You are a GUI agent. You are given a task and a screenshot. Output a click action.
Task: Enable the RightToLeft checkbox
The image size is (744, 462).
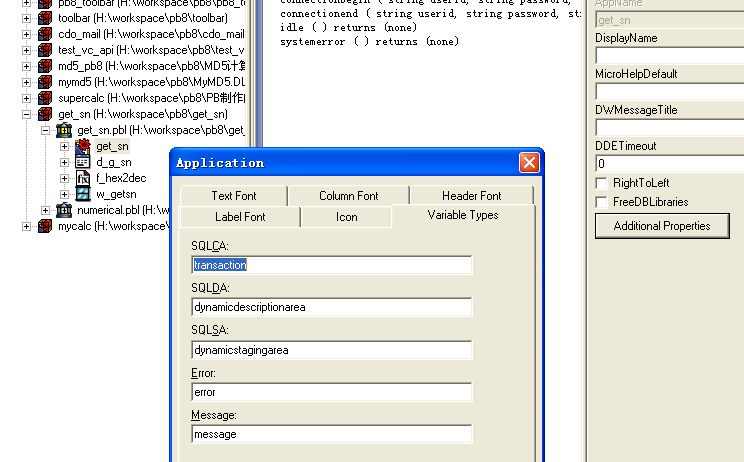point(602,184)
